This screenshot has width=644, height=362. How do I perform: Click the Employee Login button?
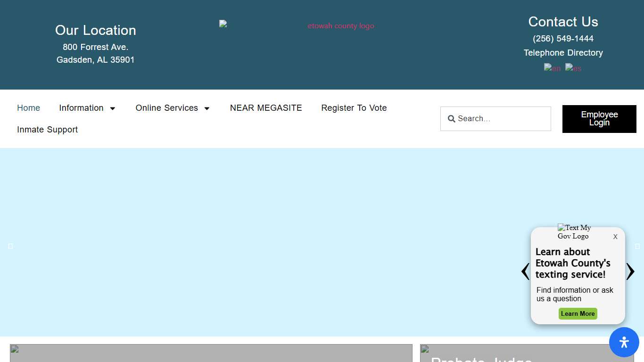(x=599, y=119)
